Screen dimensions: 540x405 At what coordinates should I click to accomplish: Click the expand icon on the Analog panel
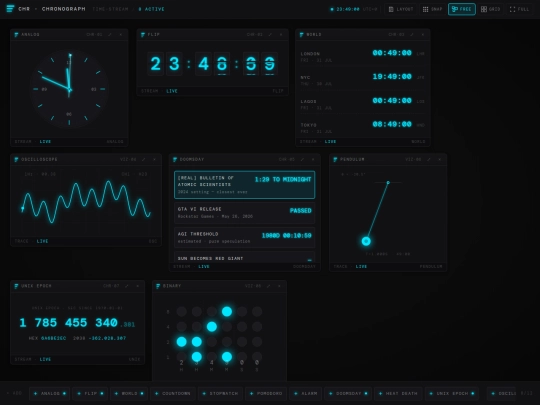click(110, 34)
